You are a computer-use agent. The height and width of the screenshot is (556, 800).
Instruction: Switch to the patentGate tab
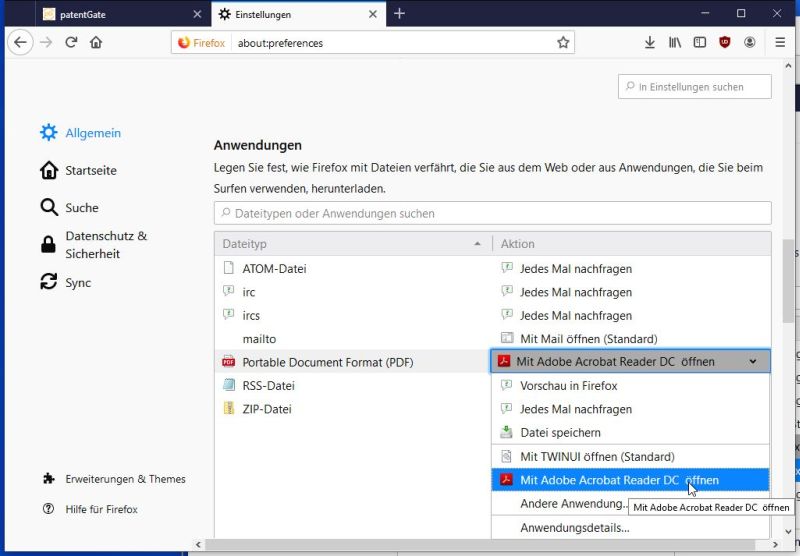123,14
